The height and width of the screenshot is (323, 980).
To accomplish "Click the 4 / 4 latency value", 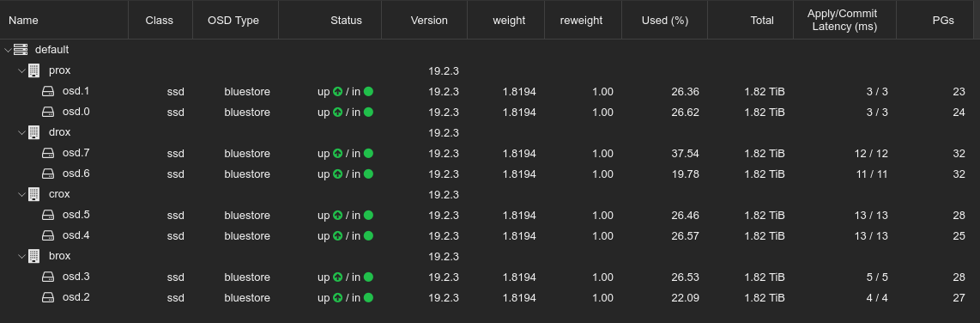I will pyautogui.click(x=877, y=297).
